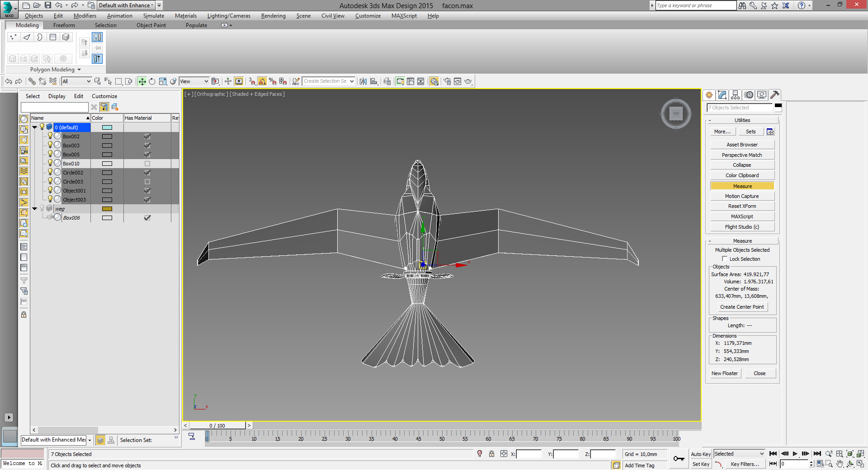Select the Rotate tool
Viewport: 868px width, 470px height.
(x=152, y=81)
